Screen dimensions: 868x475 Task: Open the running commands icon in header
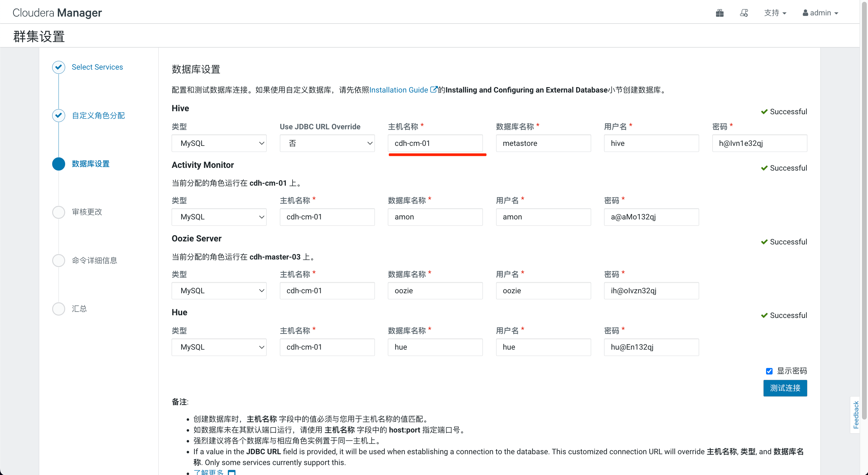[x=744, y=13]
